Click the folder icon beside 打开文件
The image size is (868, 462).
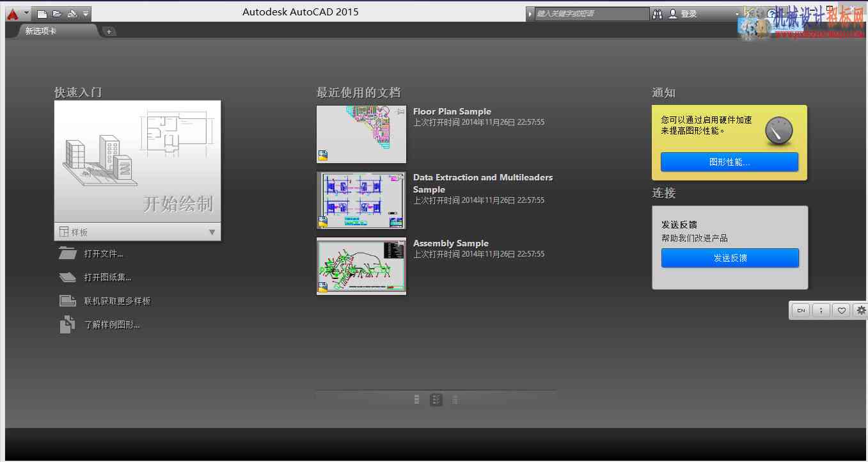[67, 253]
